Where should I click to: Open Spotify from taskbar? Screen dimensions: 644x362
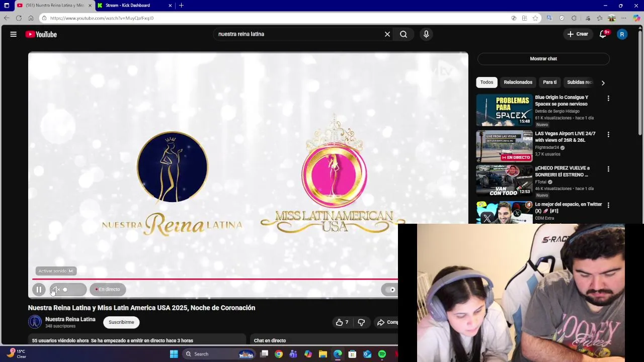[x=382, y=354]
